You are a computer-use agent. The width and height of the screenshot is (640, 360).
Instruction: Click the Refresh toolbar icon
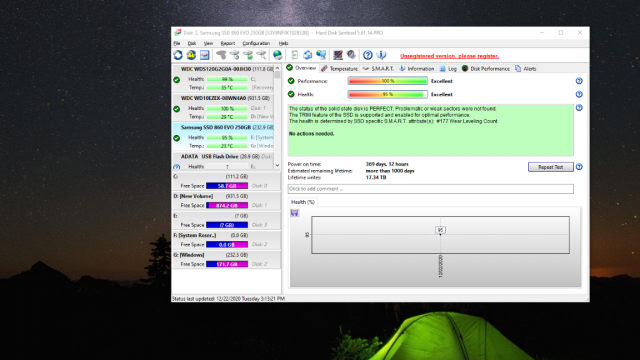[x=178, y=55]
